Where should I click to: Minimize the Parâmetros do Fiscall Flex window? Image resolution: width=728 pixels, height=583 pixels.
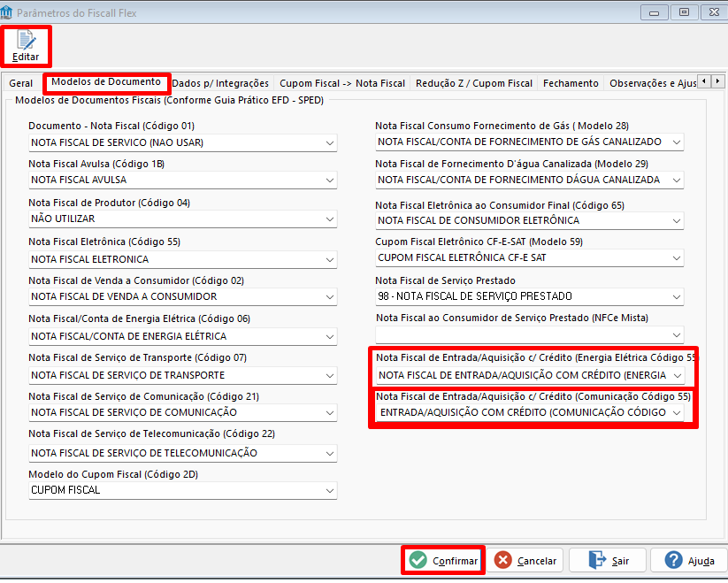[655, 12]
